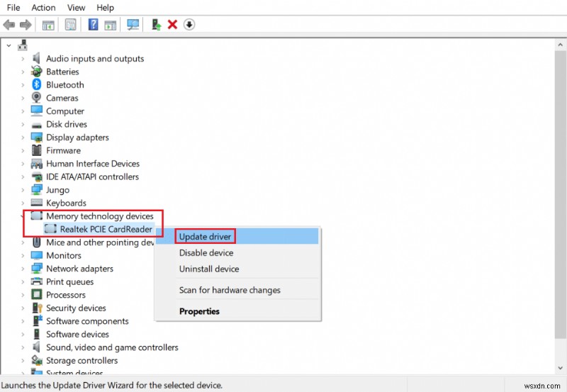Select the Software devices item
567x392 pixels.
pyautogui.click(x=77, y=334)
